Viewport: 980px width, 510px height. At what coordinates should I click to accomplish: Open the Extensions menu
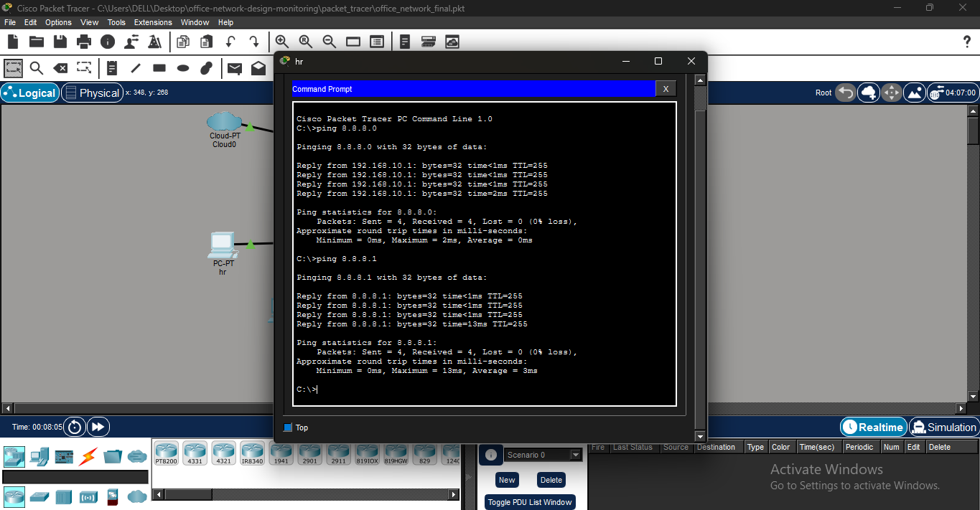[153, 22]
